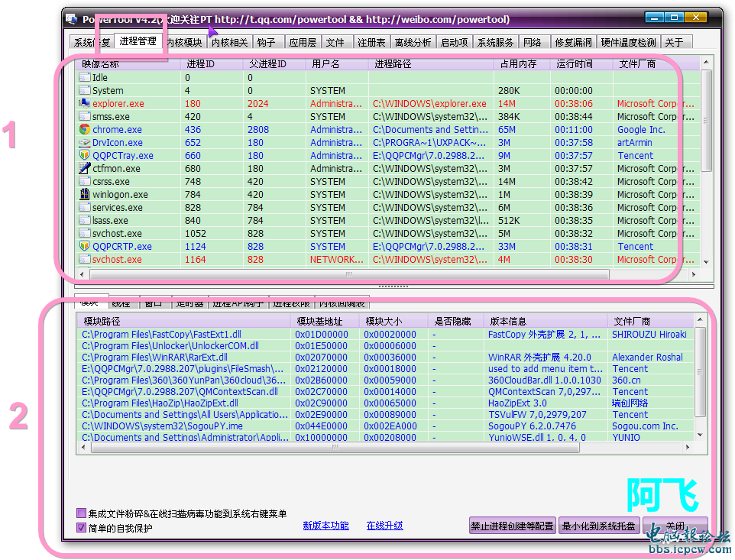Viewport: 735px width, 560px height.
Task: Select the winlogon.exe process name
Action: (x=120, y=194)
